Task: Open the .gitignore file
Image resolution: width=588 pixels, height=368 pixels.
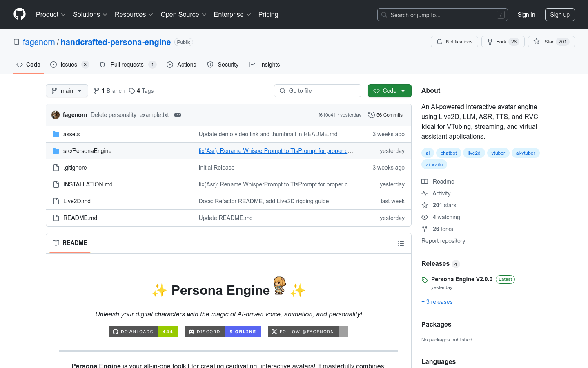Action: pos(75,168)
